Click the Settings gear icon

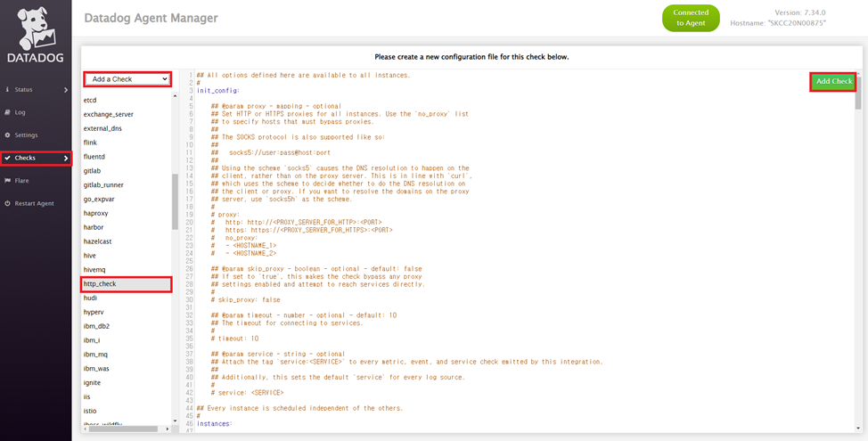click(7, 135)
